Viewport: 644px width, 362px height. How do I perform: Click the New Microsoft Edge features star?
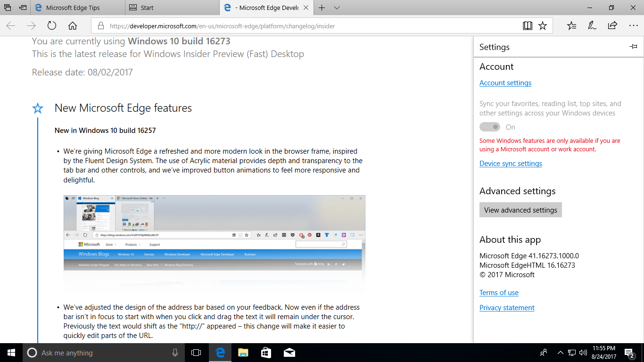pos(38,108)
